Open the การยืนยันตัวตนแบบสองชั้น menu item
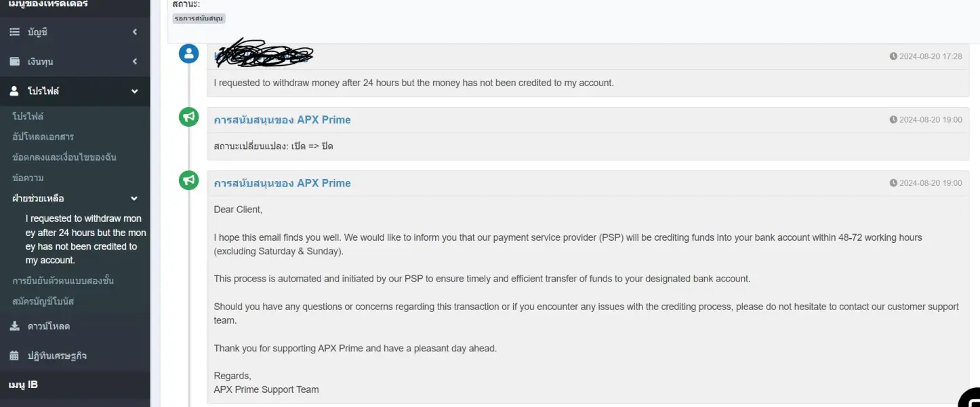The width and height of the screenshot is (980, 407). tap(63, 281)
